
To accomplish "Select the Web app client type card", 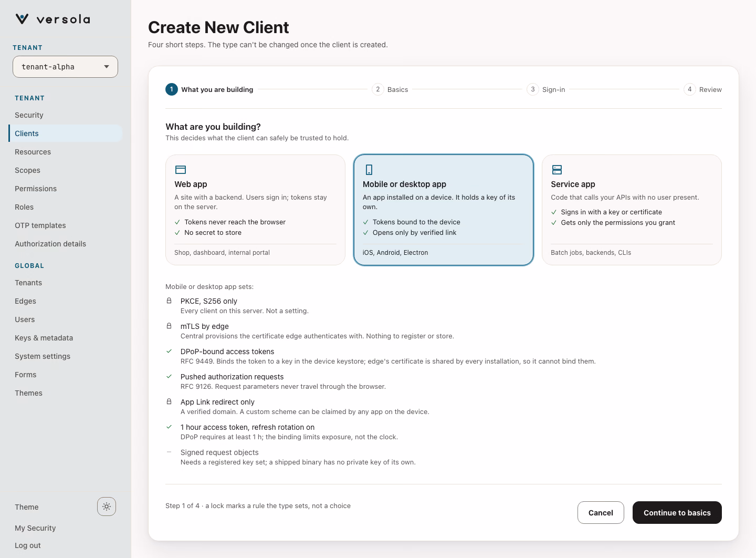I will (x=255, y=210).
